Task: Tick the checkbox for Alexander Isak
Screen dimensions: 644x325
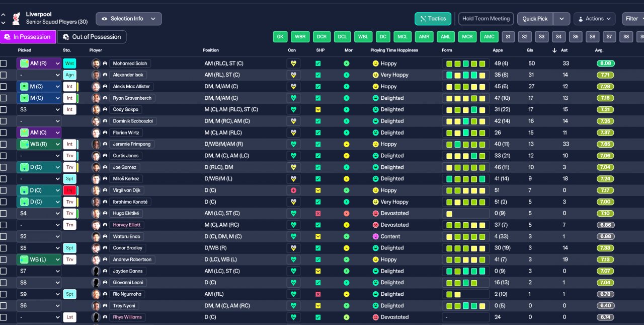Action: coord(4,75)
